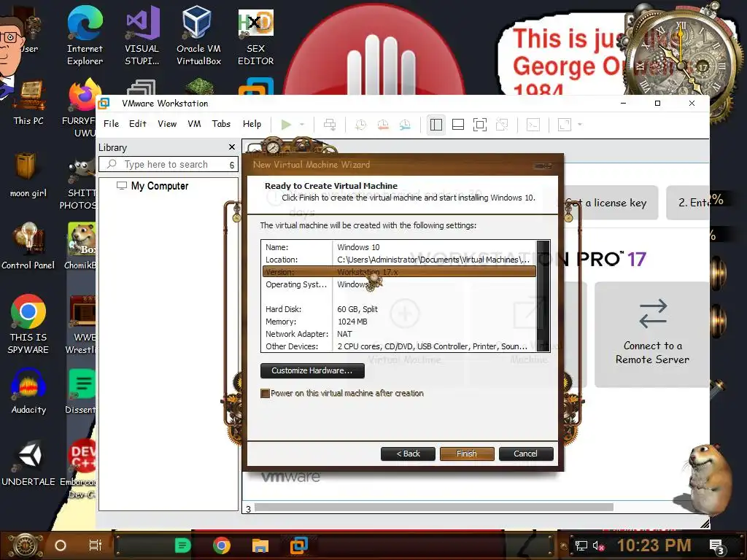747x560 pixels.
Task: Open the moon girl desktop icon
Action: click(x=28, y=175)
